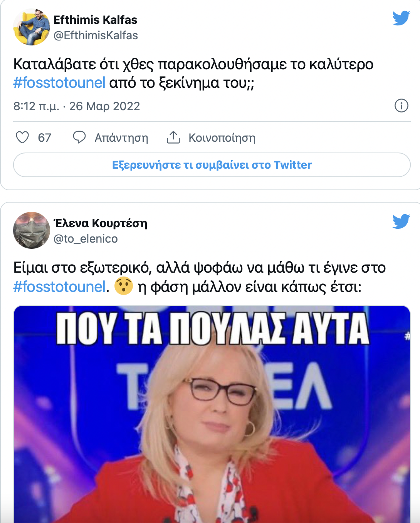
Task: Click the share upload arrow icon
Action: click(173, 137)
